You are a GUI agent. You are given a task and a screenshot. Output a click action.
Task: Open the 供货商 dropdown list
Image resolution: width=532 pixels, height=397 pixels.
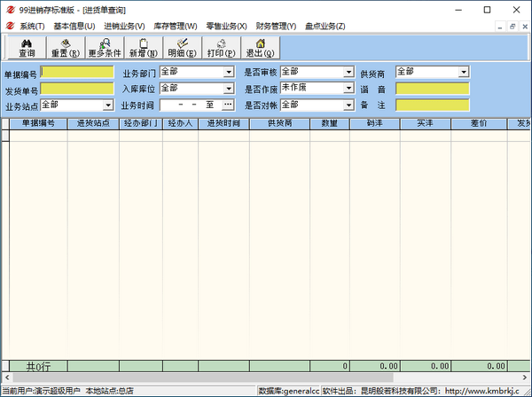point(464,72)
